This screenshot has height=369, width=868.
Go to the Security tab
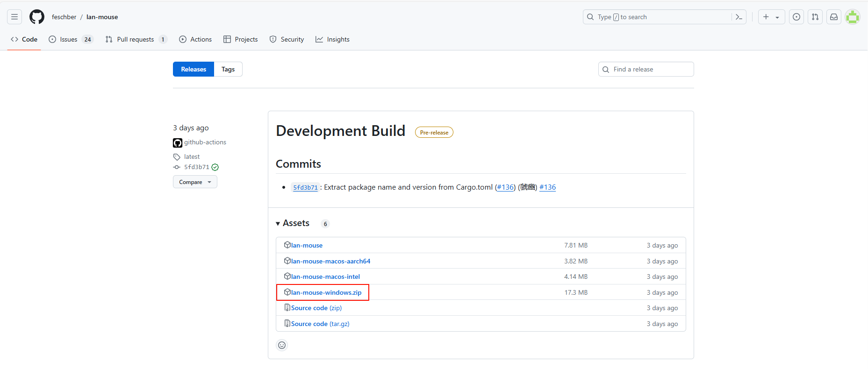287,39
